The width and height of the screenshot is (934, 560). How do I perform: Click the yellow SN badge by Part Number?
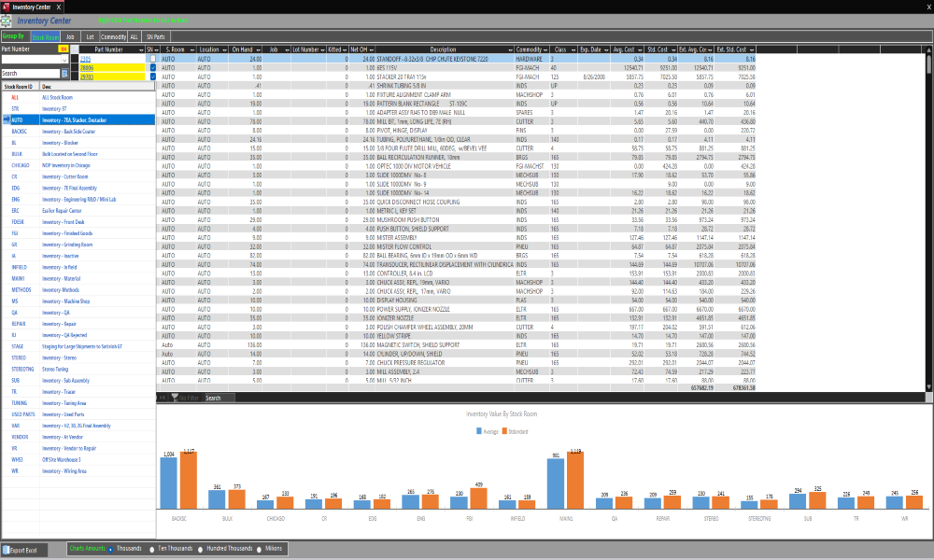click(x=63, y=49)
